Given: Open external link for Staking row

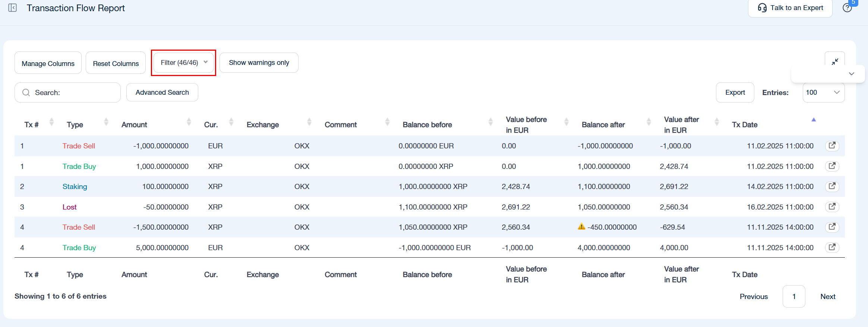Looking at the screenshot, I should 832,186.
